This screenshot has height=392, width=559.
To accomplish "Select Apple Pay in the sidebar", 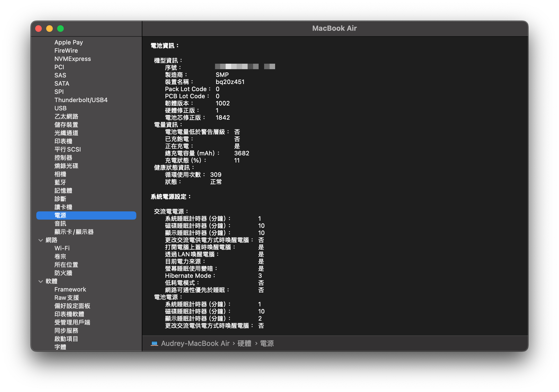I will click(68, 42).
